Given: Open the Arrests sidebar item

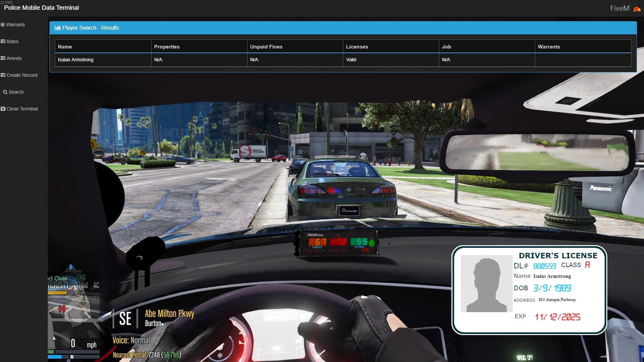Looking at the screenshot, I should click(11, 58).
